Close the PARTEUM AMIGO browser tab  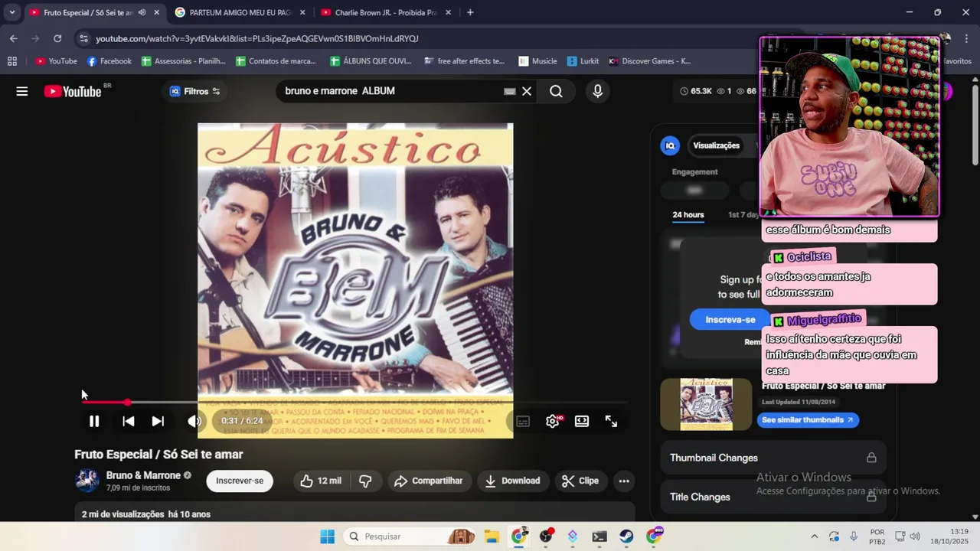(x=302, y=12)
